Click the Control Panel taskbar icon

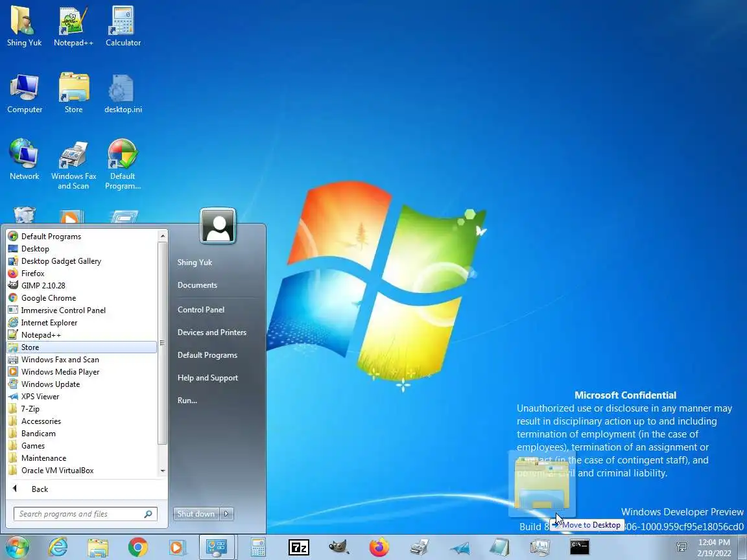point(217,547)
